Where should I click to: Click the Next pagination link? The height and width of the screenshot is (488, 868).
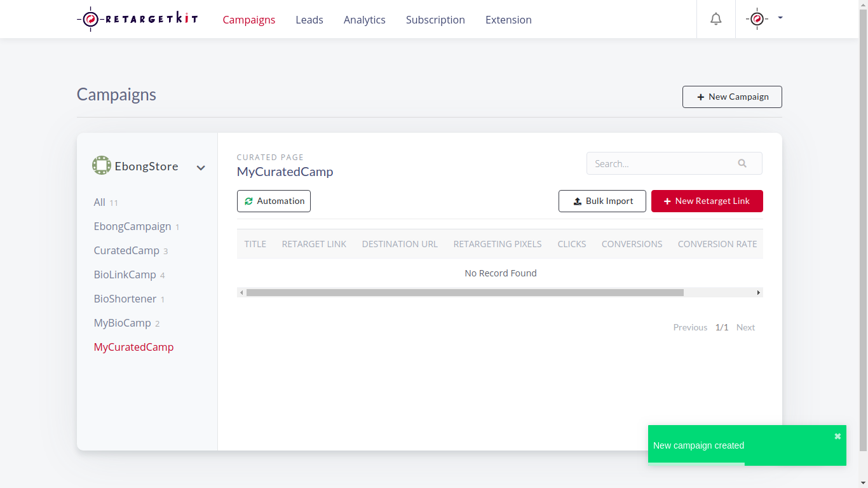tap(745, 327)
